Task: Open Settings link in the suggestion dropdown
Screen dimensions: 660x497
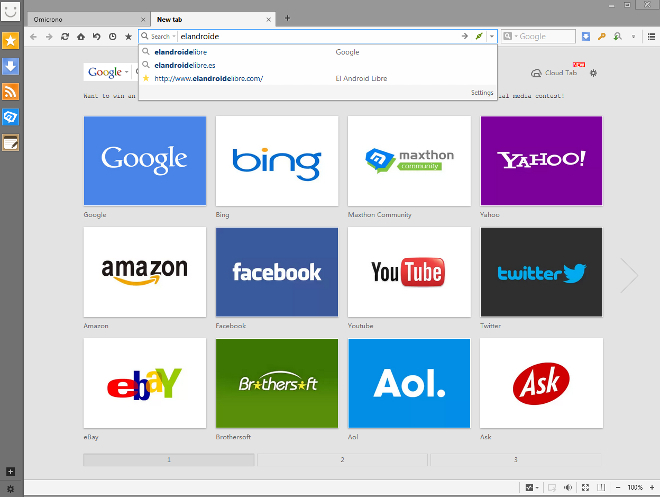Action: point(482,93)
